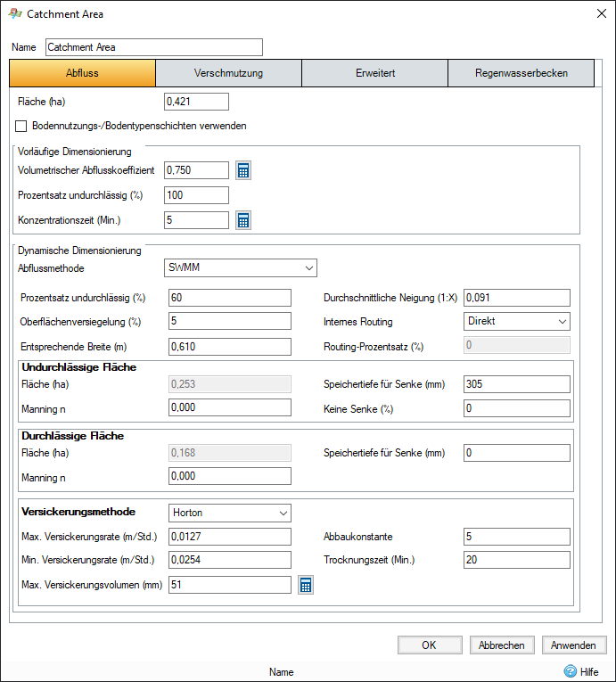
Task: Switch to the Verschmutzung tab
Action: tap(228, 73)
